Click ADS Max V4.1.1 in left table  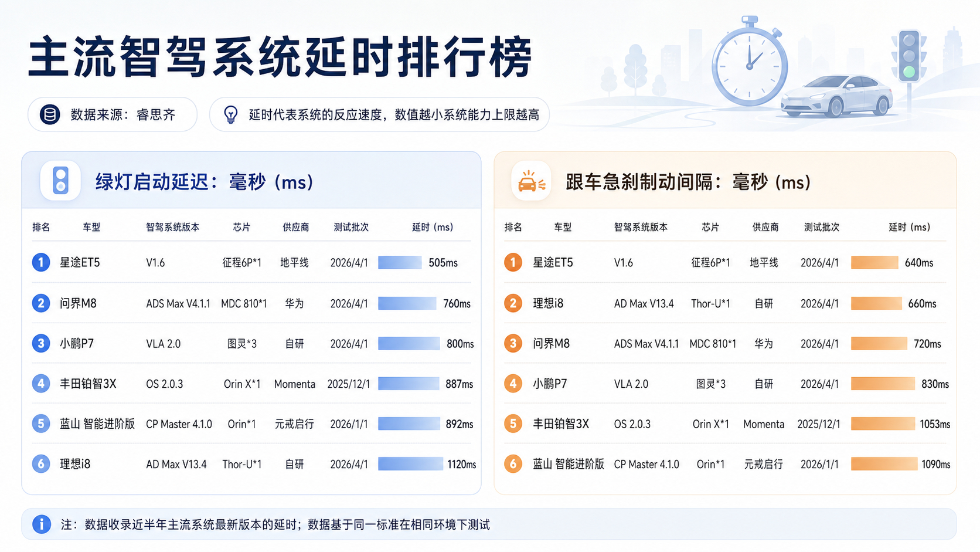coord(178,303)
